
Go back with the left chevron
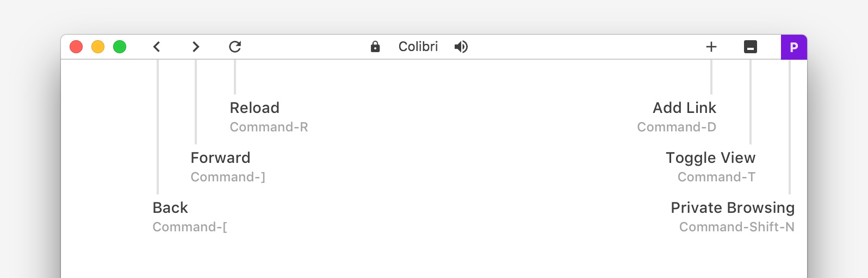point(157,47)
